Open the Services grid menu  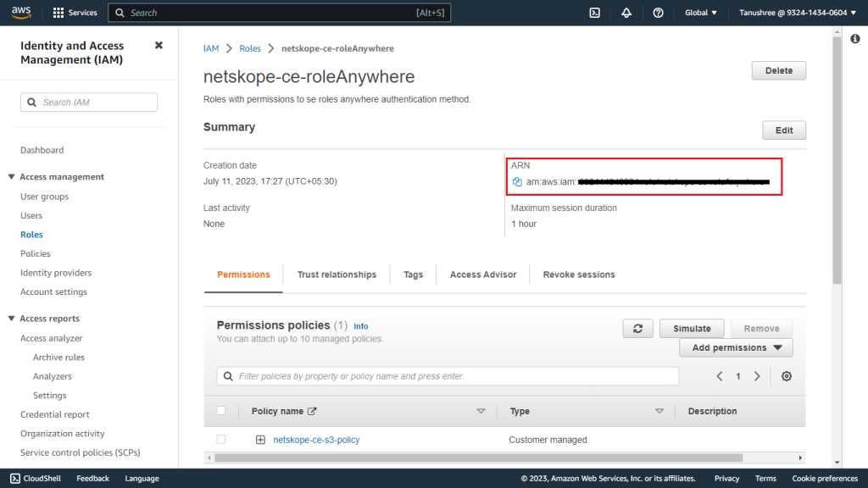75,13
